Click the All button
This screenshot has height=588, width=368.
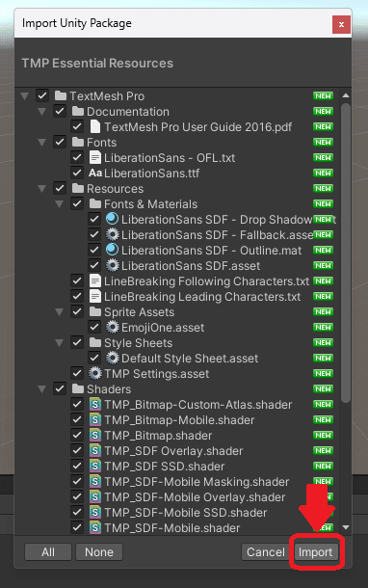click(x=48, y=552)
